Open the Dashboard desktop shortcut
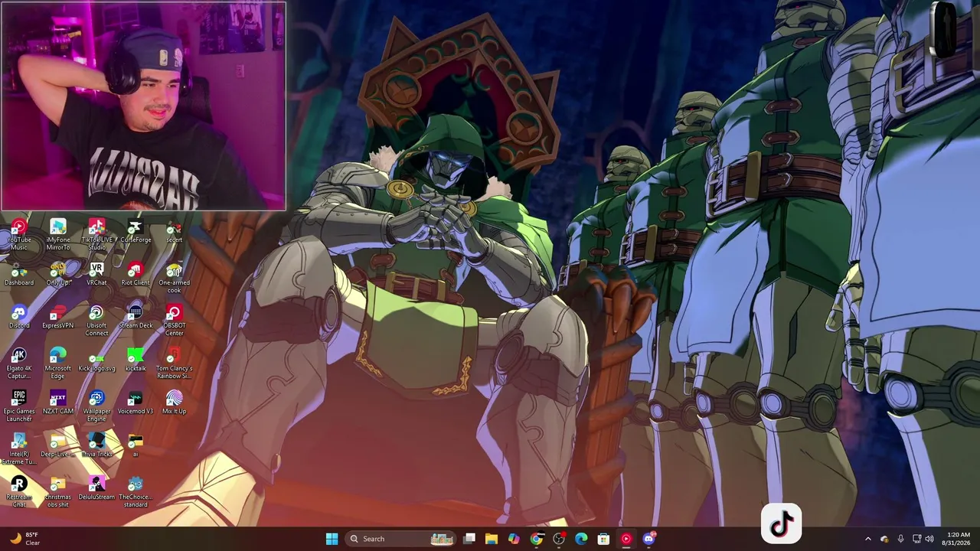 coord(19,274)
